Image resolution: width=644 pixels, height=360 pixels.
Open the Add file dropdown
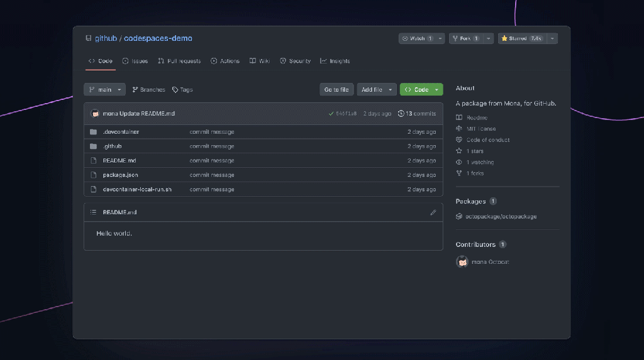[x=377, y=89]
